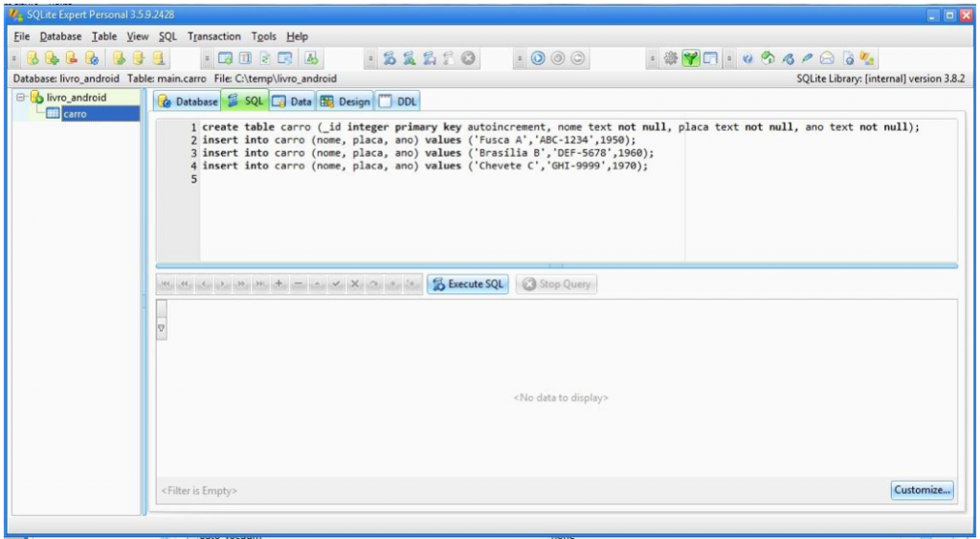This screenshot has width=980, height=539.
Task: Open the Help menu
Action: (297, 36)
